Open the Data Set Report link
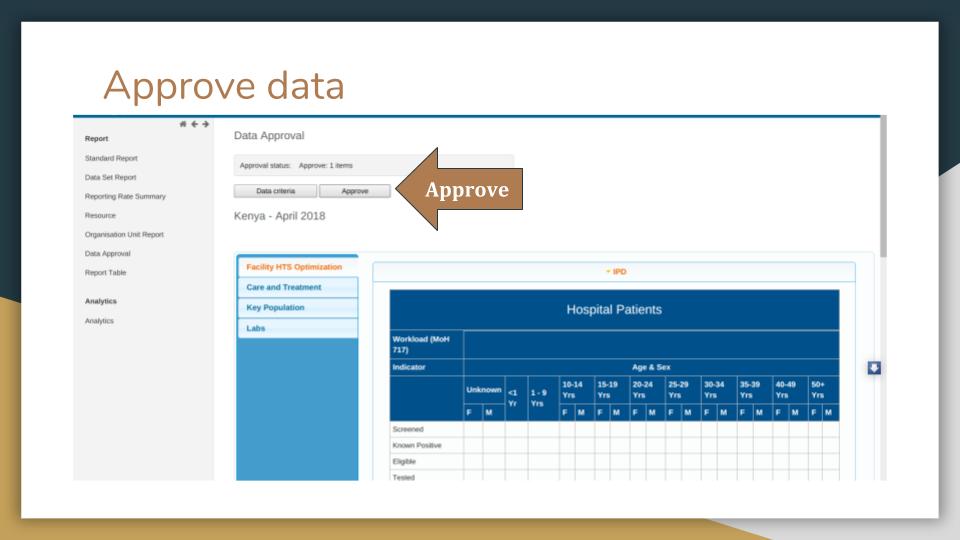 110,177
